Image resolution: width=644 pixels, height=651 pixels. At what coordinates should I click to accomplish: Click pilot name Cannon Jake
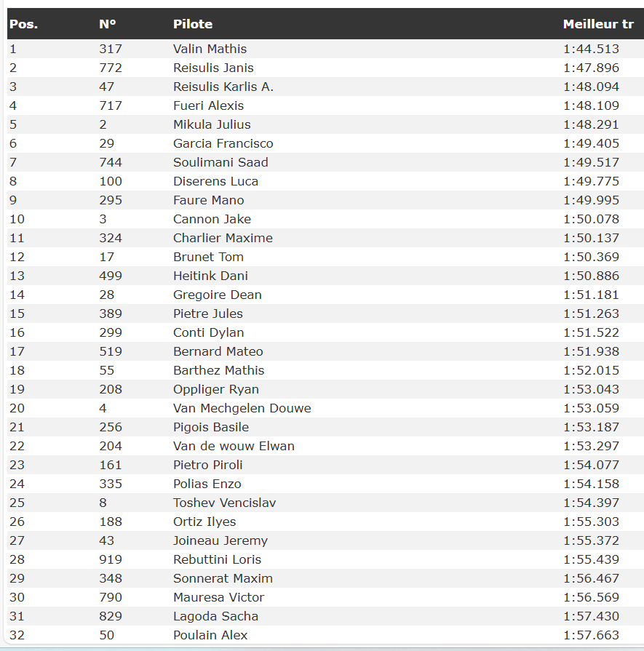pyautogui.click(x=212, y=219)
